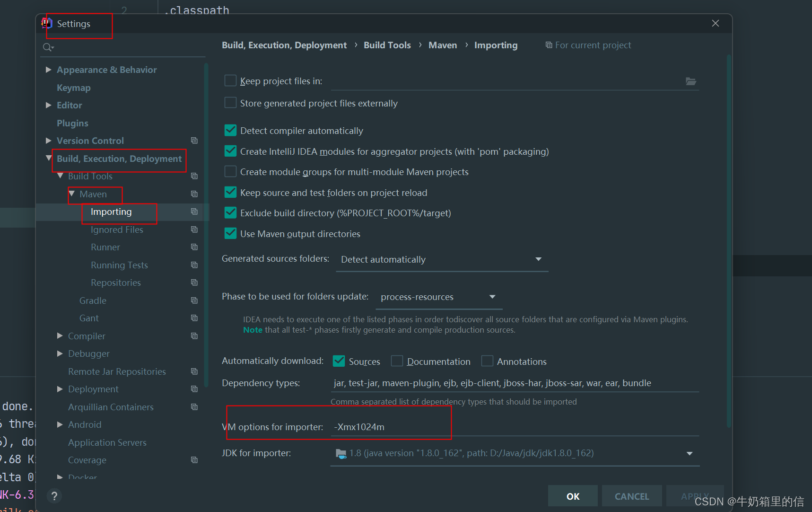Open Phase for folders update dropdown
The image size is (812, 512).
click(438, 297)
